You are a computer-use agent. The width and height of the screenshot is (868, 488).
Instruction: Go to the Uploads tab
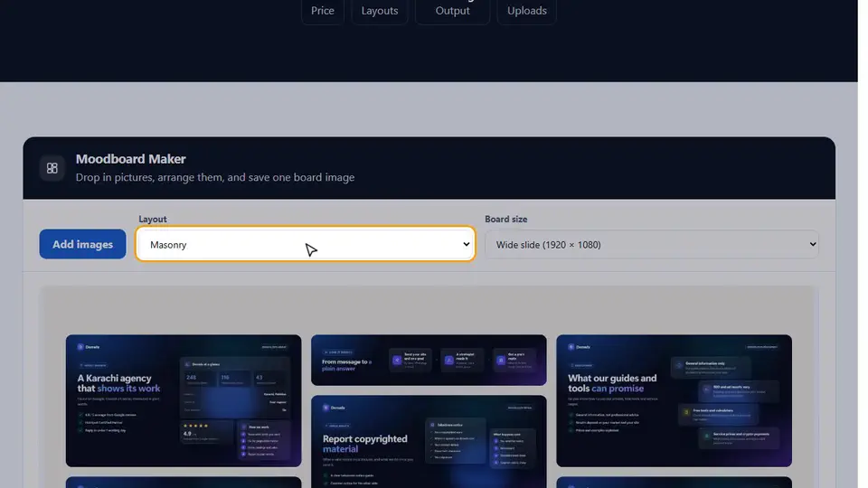(x=526, y=11)
